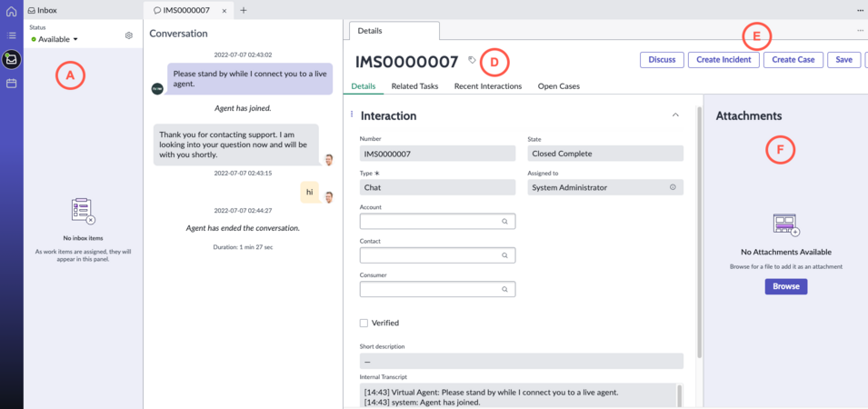868x409 pixels.
Task: Click the State field Closed Complete
Action: [605, 154]
